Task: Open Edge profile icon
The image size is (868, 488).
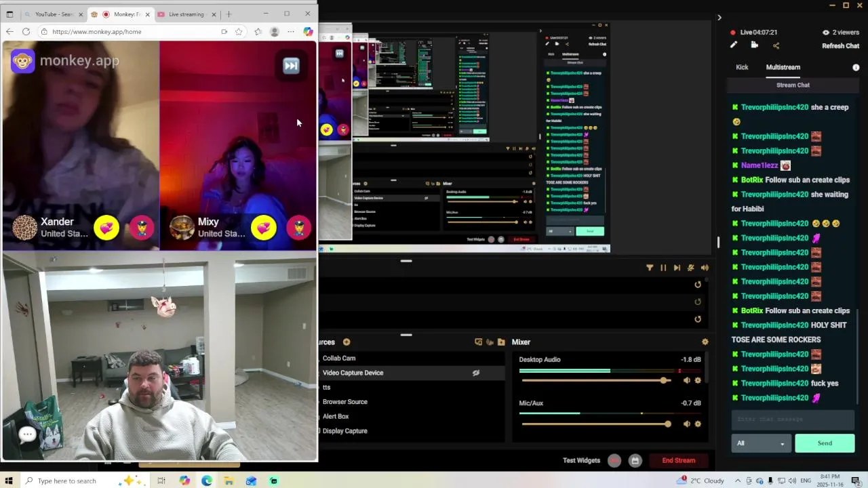Action: click(275, 31)
